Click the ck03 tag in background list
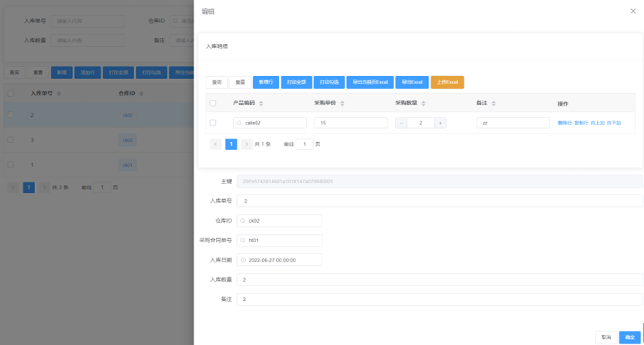The image size is (644, 345). pos(128,140)
